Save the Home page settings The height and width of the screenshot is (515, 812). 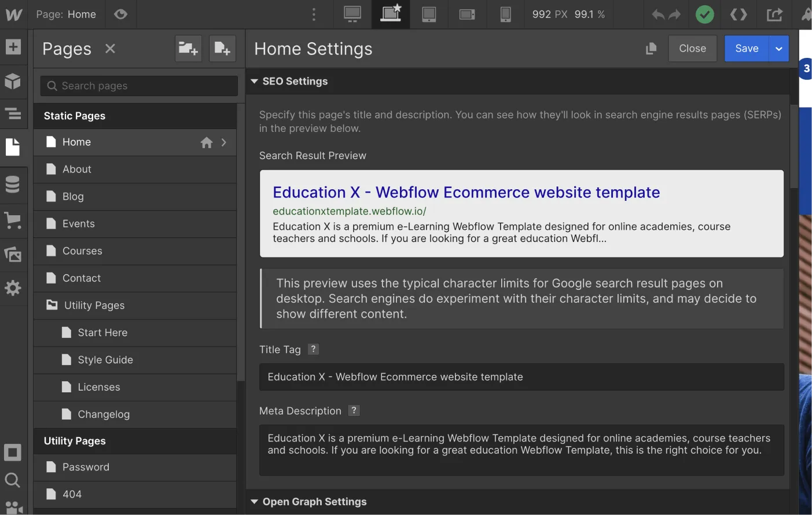point(746,48)
